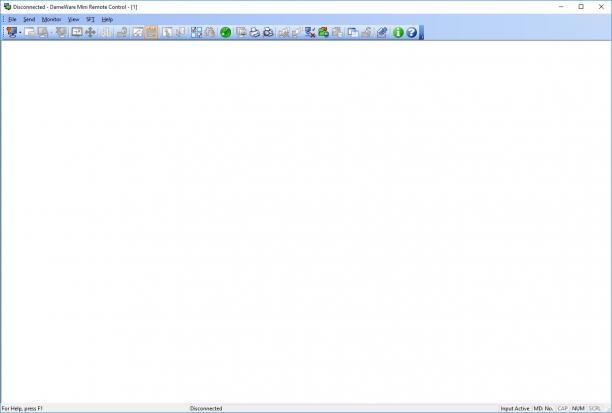Open the Help menu

[107, 19]
